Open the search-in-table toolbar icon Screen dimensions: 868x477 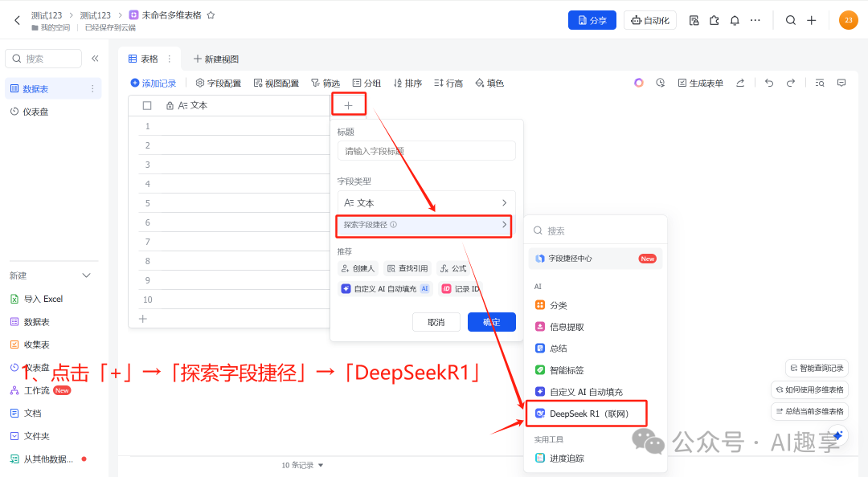(820, 83)
